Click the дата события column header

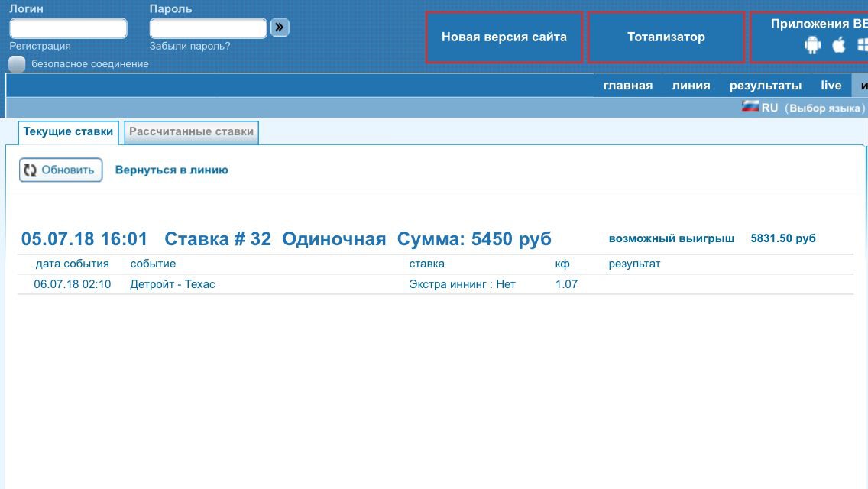point(72,264)
